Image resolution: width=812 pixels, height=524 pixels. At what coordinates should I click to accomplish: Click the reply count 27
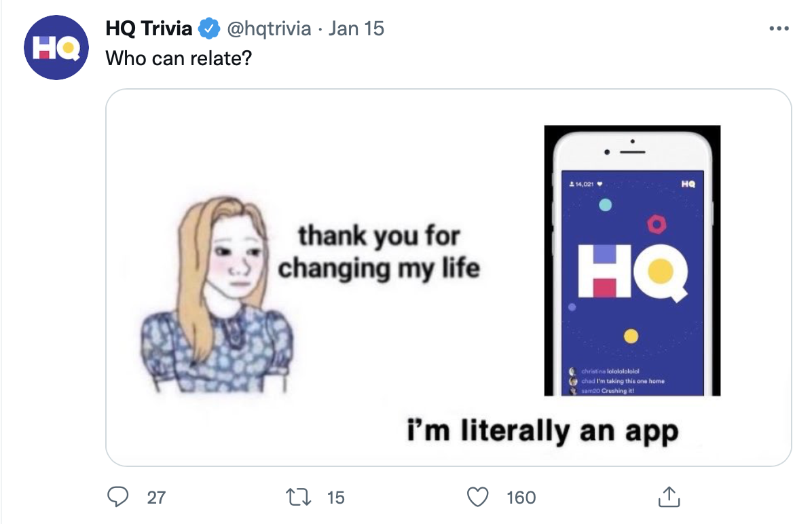(156, 498)
